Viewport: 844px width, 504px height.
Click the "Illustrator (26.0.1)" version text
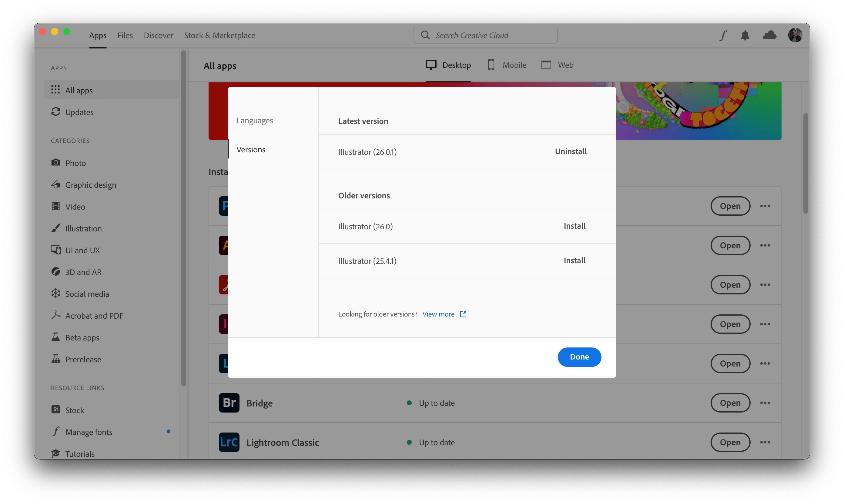point(367,152)
